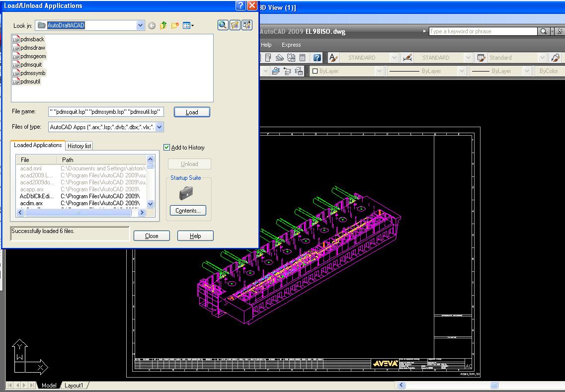Click the ByLayer color swatch box
Viewport: 565px width, 392px height.
315,71
